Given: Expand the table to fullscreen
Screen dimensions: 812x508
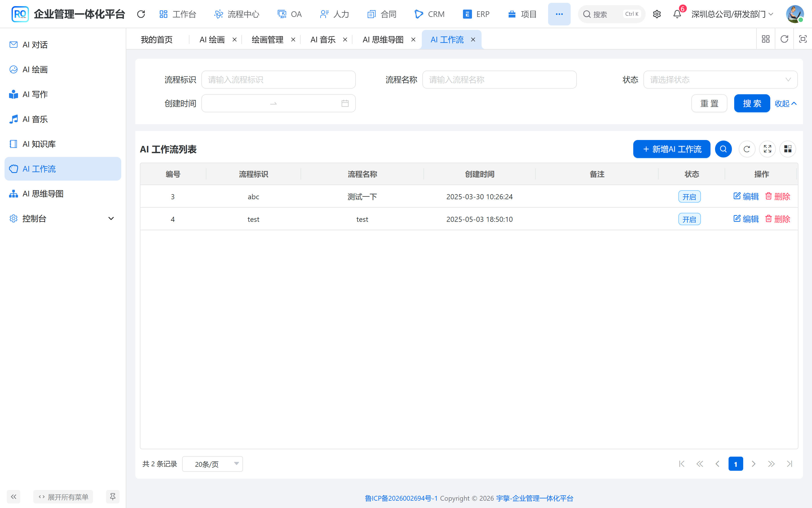Looking at the screenshot, I should click(x=767, y=149).
